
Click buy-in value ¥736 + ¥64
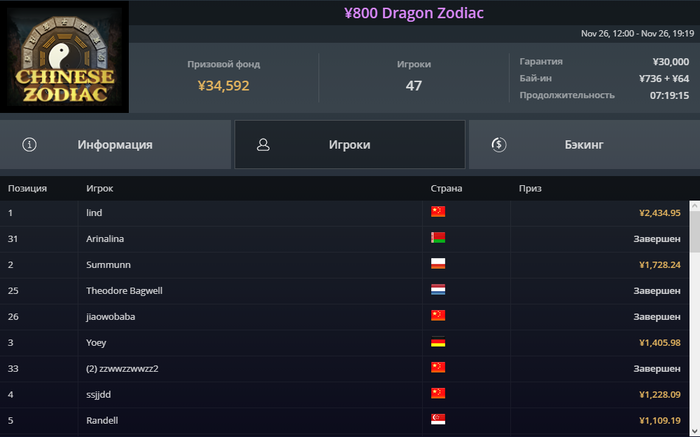[664, 79]
